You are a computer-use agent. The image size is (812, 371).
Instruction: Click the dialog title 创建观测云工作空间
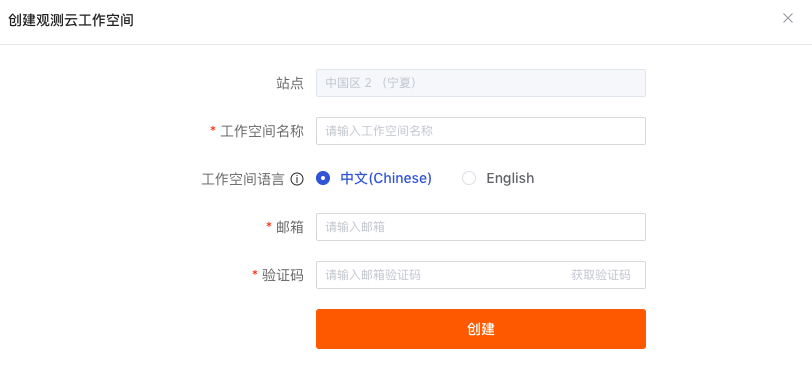point(70,21)
